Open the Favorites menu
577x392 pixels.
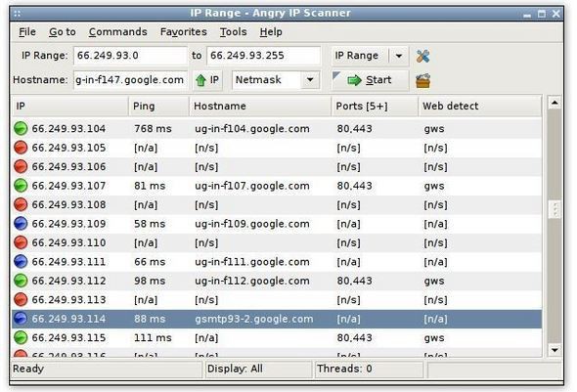[x=183, y=32]
